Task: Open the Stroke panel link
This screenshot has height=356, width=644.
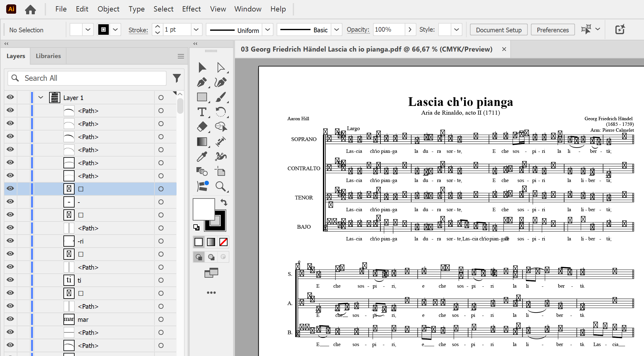Action: (138, 30)
